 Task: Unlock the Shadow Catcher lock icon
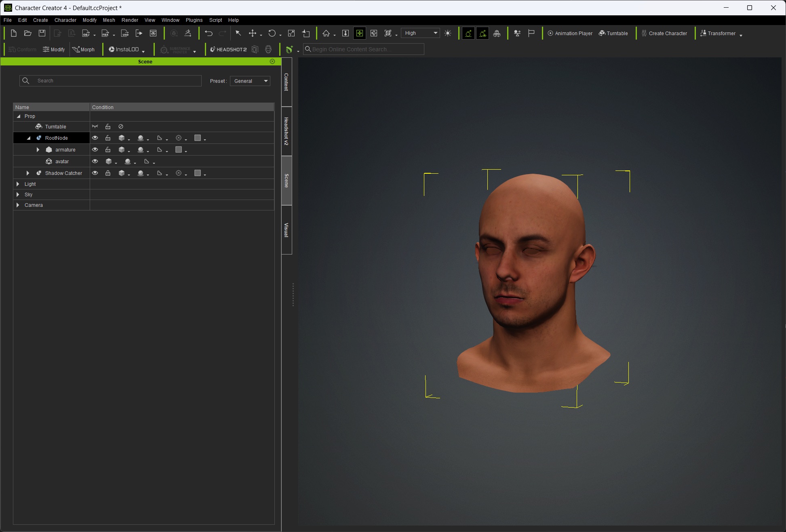(x=108, y=173)
